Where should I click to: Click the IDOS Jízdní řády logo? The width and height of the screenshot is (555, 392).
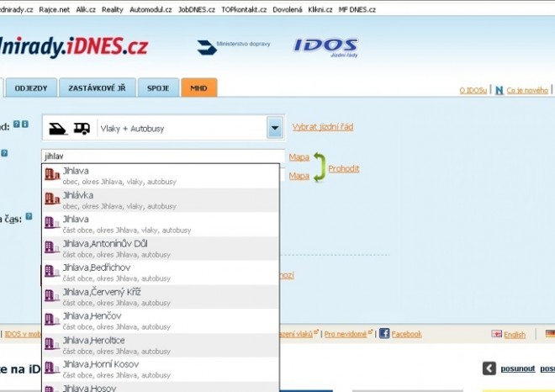pyautogui.click(x=325, y=47)
